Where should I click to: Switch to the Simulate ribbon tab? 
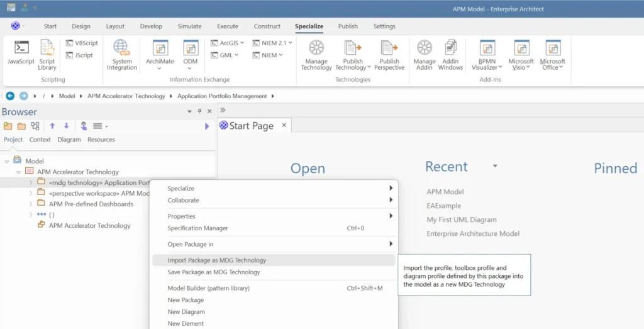(x=189, y=26)
